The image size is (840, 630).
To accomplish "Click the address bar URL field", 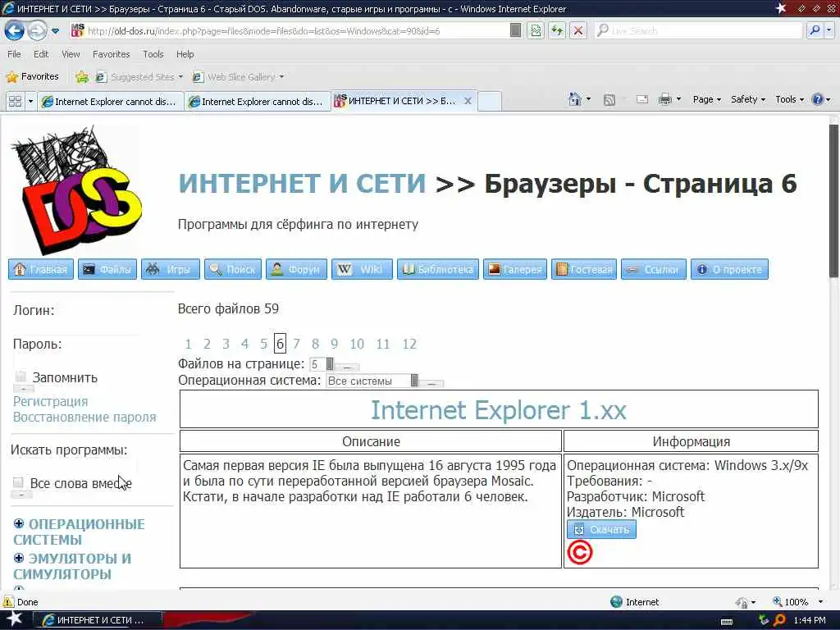I will pos(290,31).
